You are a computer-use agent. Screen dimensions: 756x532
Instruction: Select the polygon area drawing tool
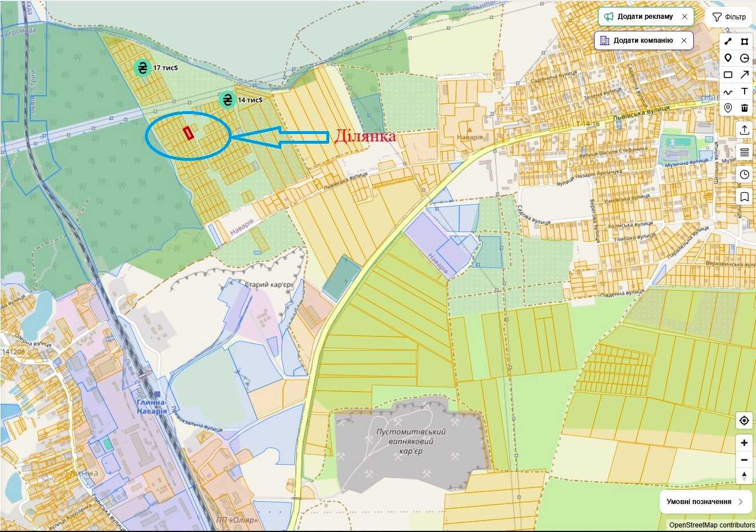pyautogui.click(x=745, y=42)
